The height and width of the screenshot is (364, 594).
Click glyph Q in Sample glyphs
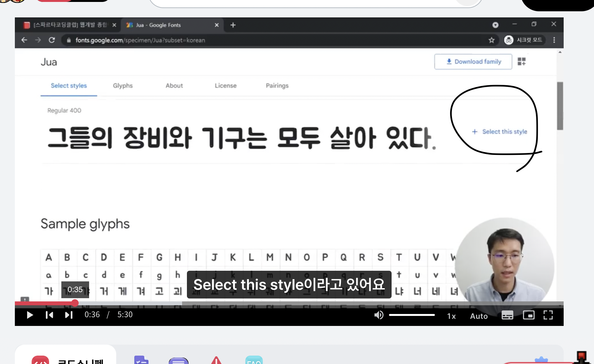point(343,257)
